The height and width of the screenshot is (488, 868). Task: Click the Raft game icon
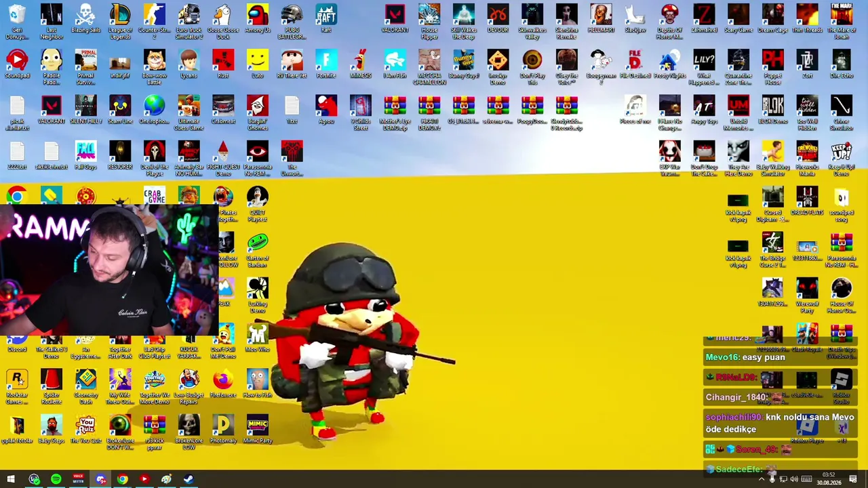coord(326,19)
